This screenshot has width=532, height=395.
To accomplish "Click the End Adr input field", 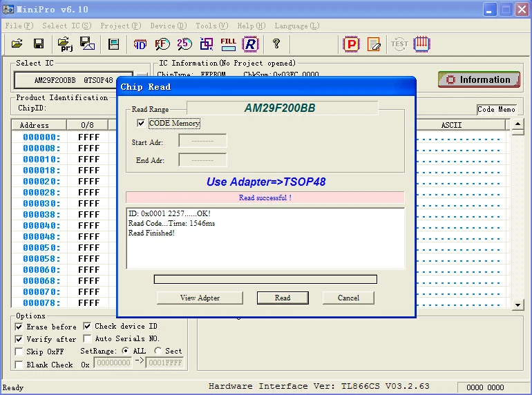I will coord(202,160).
